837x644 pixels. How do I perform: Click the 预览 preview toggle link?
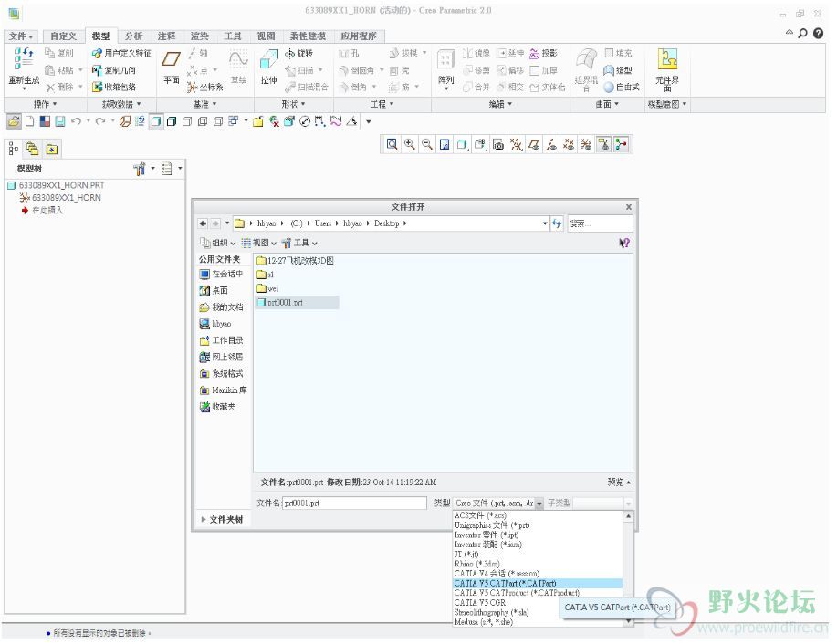(619, 482)
